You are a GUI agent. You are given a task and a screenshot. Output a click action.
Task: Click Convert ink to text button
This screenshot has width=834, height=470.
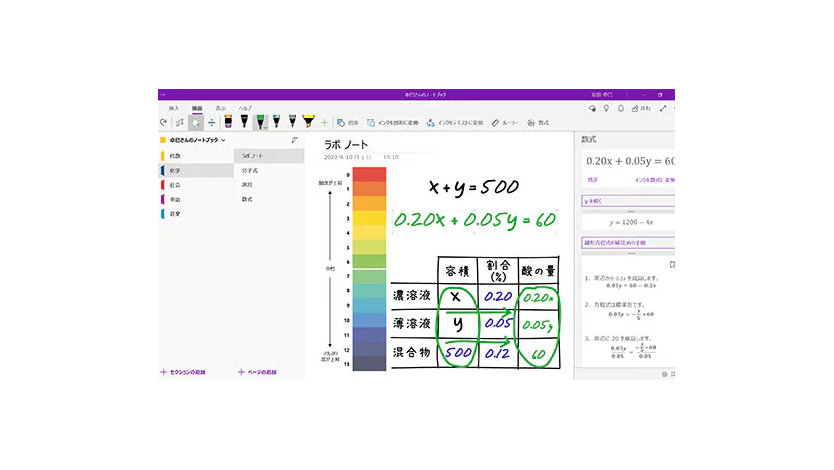click(x=455, y=123)
